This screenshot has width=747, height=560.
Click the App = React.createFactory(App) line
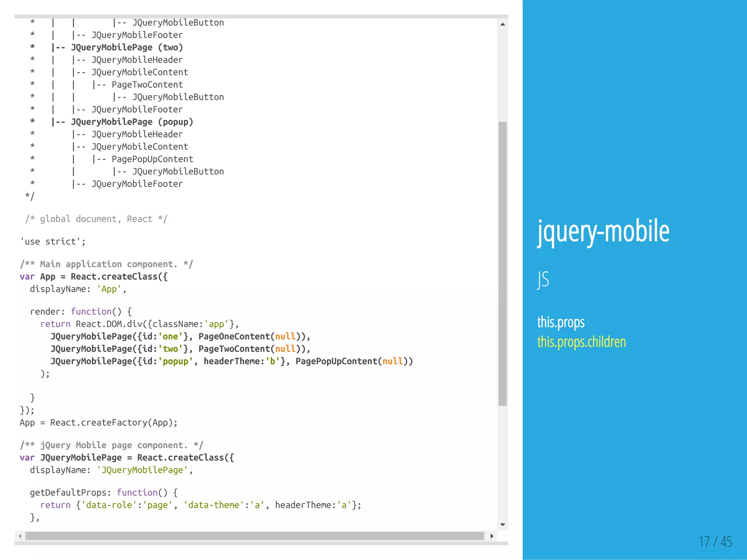tap(99, 423)
